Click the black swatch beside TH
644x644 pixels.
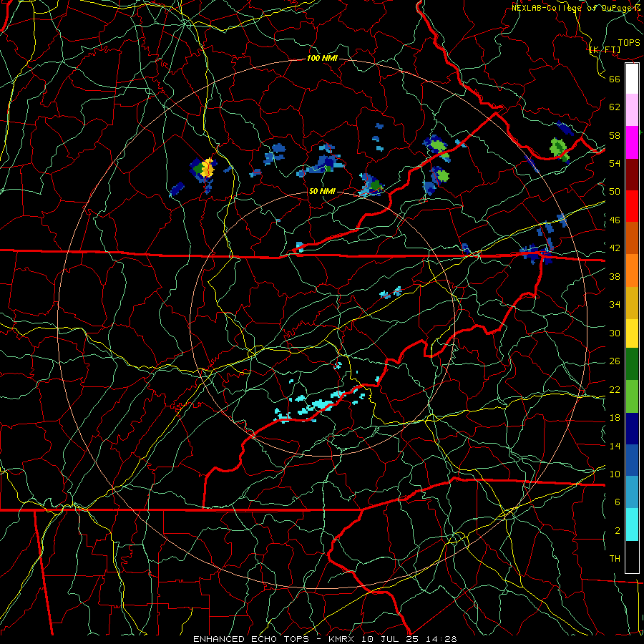click(632, 557)
